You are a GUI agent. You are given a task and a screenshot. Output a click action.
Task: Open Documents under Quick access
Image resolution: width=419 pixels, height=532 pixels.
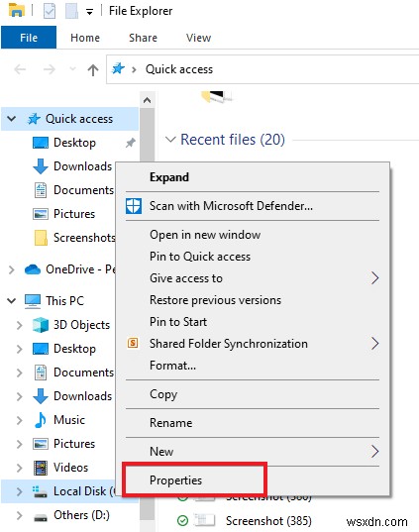[83, 190]
